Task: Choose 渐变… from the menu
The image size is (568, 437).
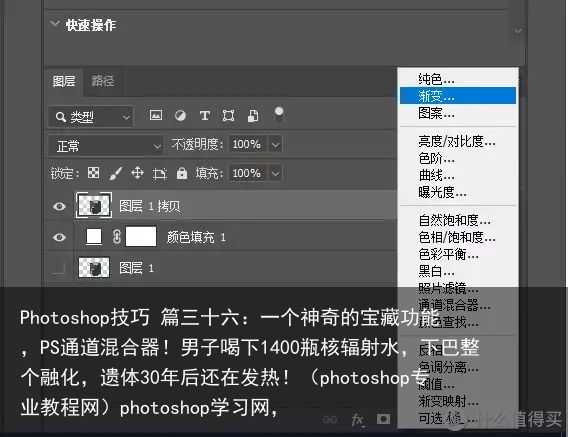Action: (458, 96)
